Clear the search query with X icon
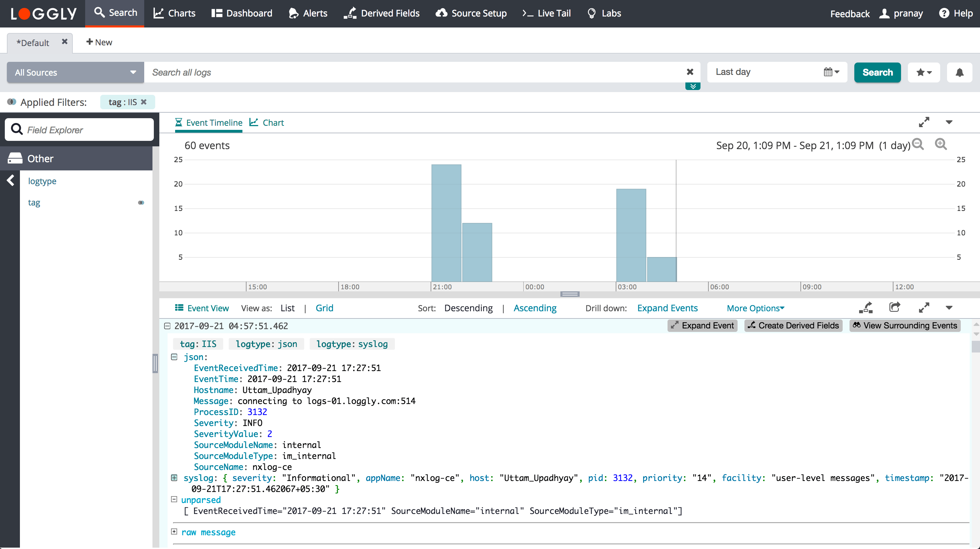The width and height of the screenshot is (980, 549). (x=690, y=72)
